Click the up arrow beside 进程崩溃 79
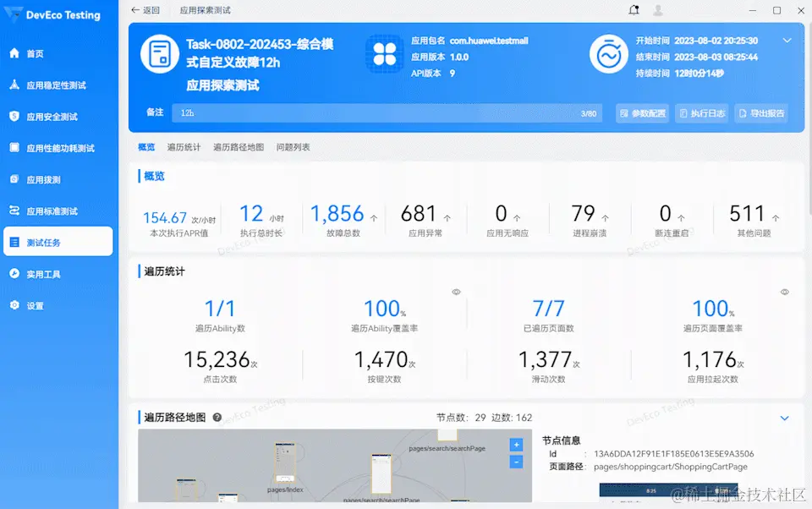This screenshot has height=509, width=812. (605, 218)
